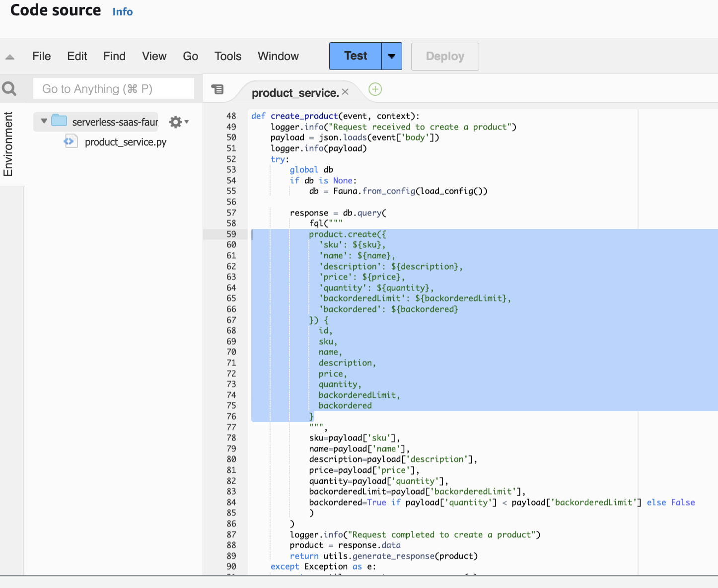Close the product_service tab
The width and height of the screenshot is (718, 588).
tap(345, 92)
